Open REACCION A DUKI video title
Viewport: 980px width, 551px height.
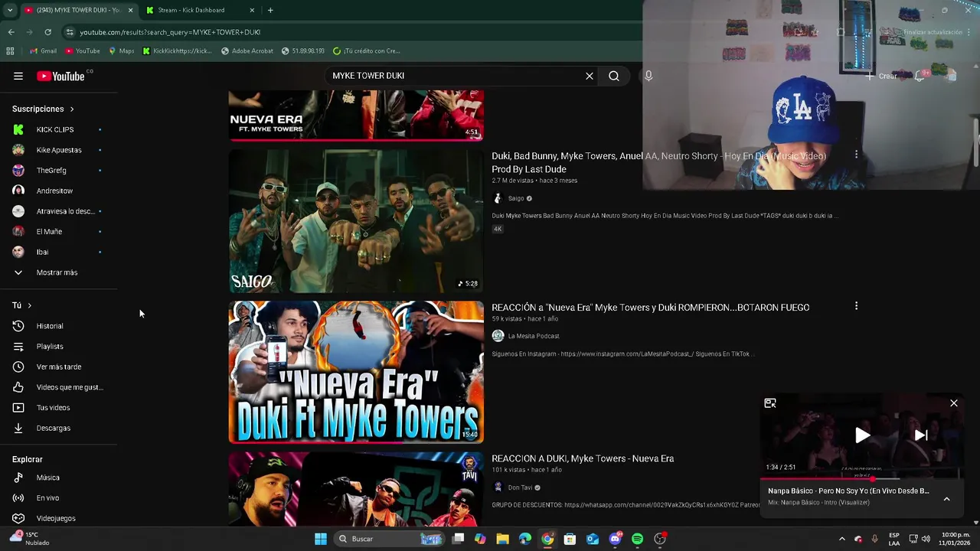coord(583,458)
